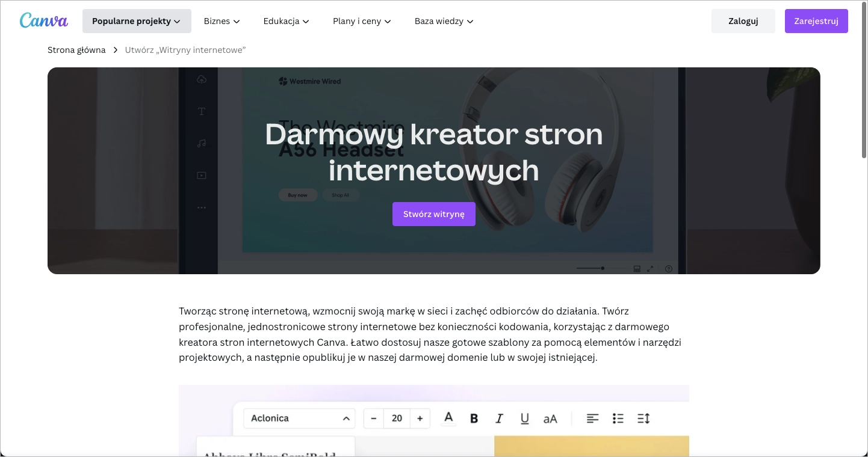Click the text color picker icon
868x457 pixels.
point(448,418)
